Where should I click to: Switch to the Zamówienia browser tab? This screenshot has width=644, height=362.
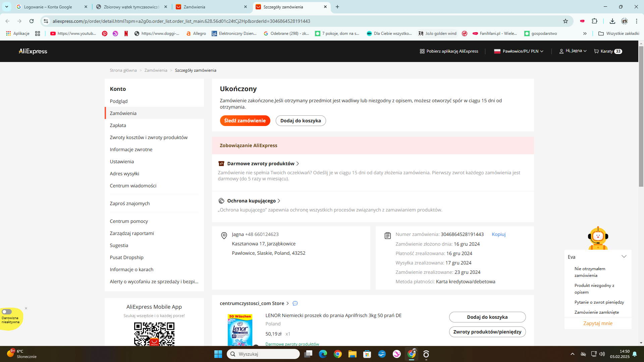tap(212, 7)
